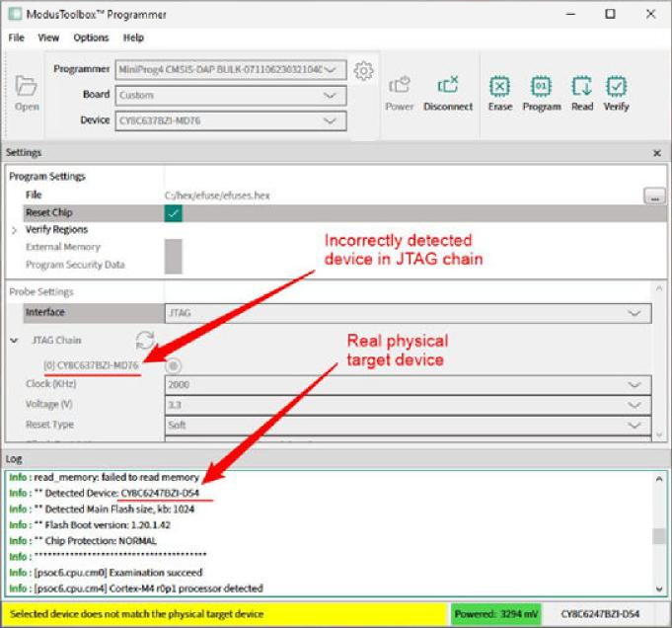
Task: Open the File menu
Action: (17, 38)
